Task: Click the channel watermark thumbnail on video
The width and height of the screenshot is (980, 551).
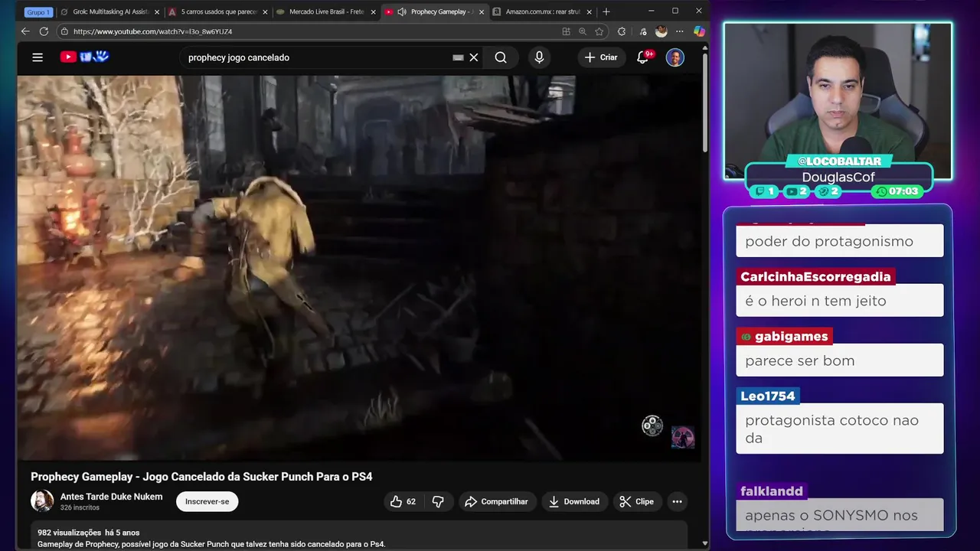Action: tap(683, 437)
